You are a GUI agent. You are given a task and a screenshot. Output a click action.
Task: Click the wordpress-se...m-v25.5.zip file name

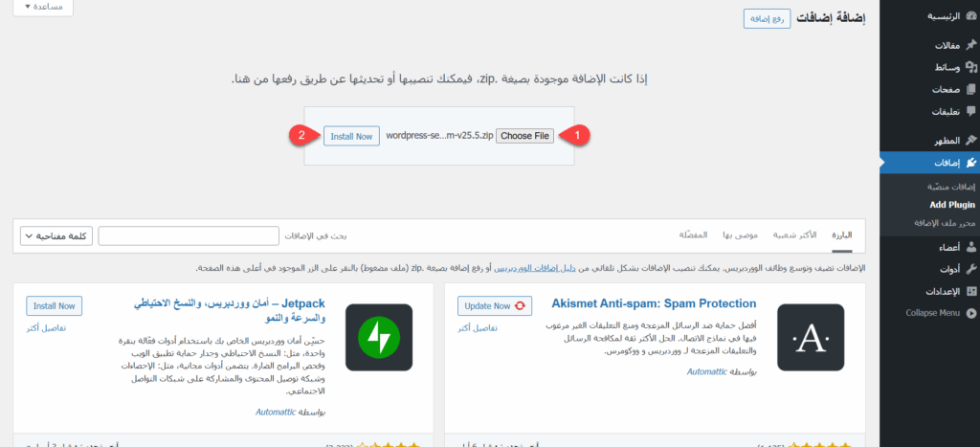[440, 136]
